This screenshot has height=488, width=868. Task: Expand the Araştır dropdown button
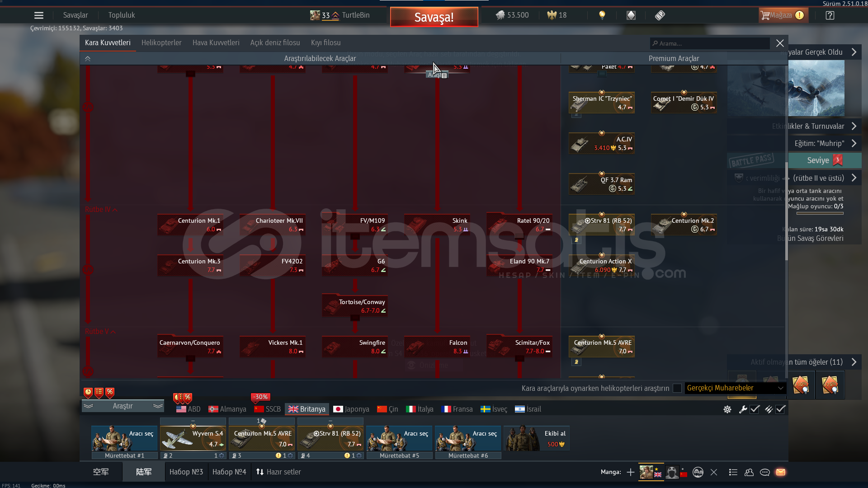click(123, 406)
